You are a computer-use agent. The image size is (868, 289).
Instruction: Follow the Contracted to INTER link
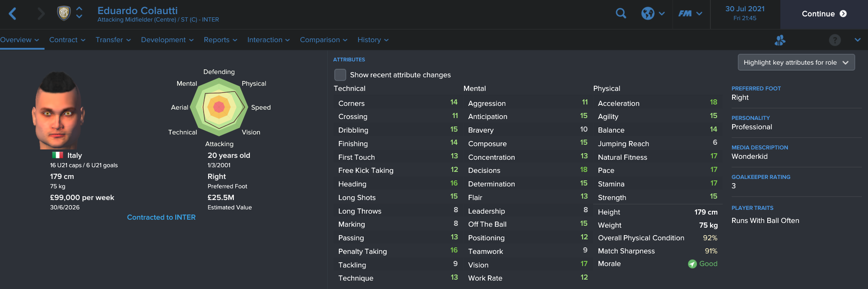click(x=161, y=217)
